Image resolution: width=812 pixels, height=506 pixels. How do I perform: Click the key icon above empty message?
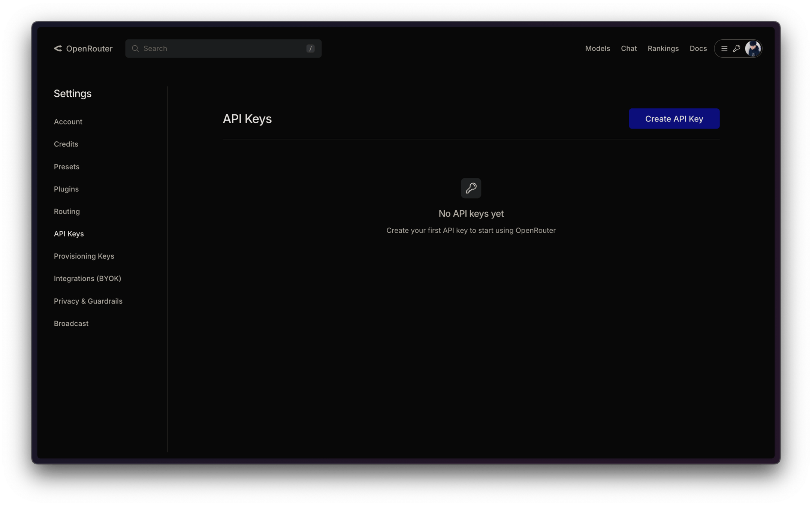point(471,188)
